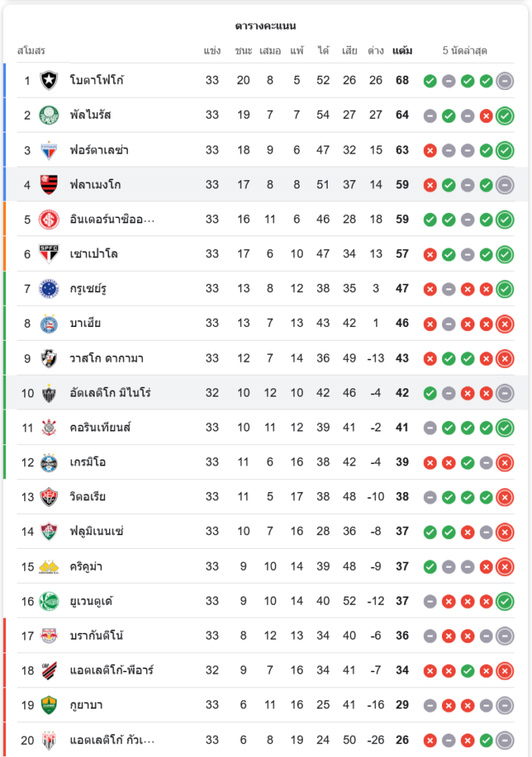
Task: Click Palmeiras' latest circled win result icon
Action: 505,116
